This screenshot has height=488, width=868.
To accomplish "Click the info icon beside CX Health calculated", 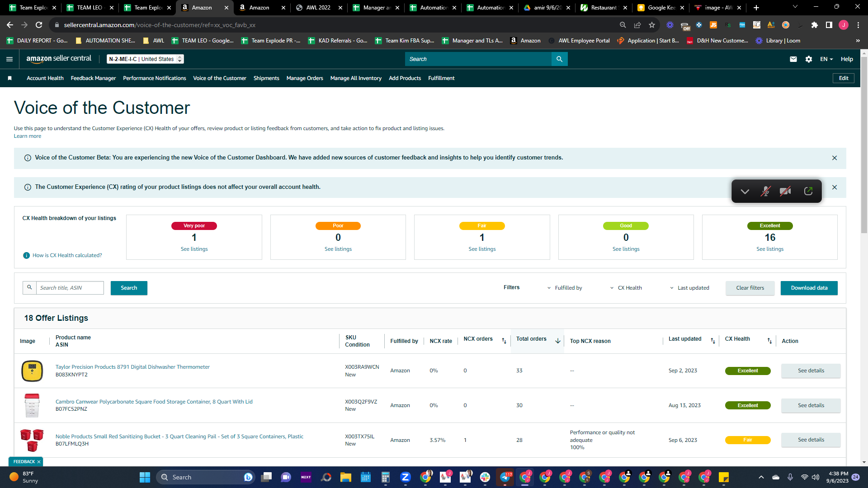I will [26, 255].
